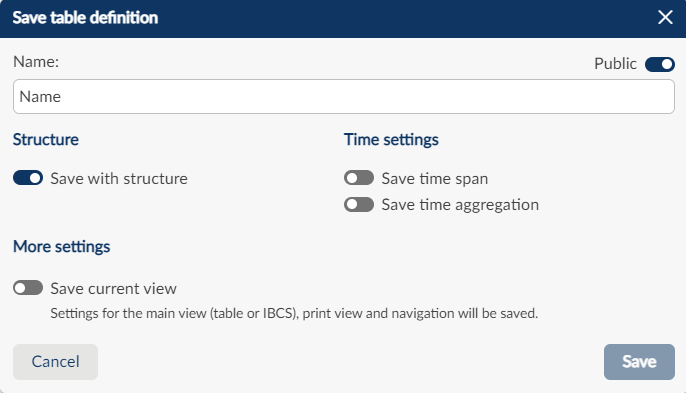This screenshot has width=686, height=393.
Task: Click the 'Save table definition' title bar text
Action: 85,18
